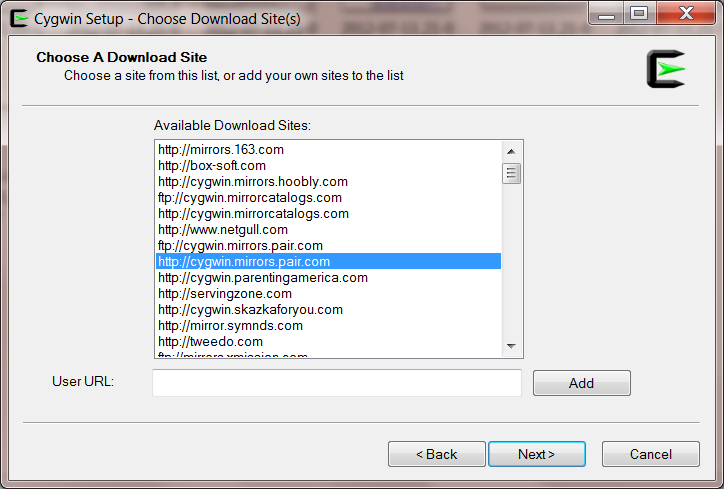Viewport: 724px width, 489px height.
Task: Focus the User URL input field
Action: pyautogui.click(x=337, y=383)
